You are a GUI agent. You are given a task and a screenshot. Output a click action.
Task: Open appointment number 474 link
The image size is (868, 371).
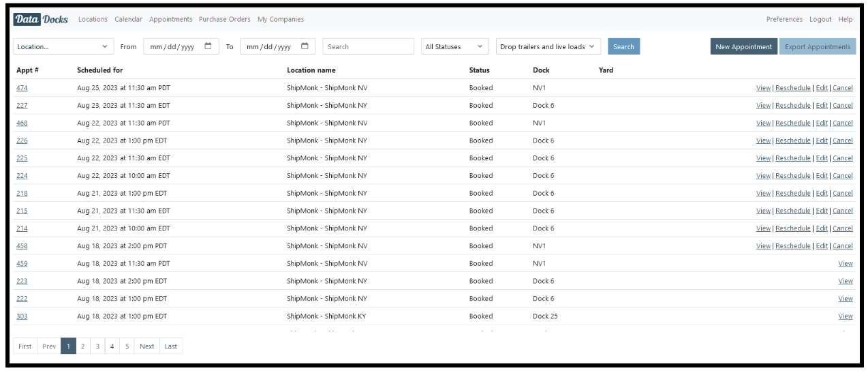(x=21, y=88)
